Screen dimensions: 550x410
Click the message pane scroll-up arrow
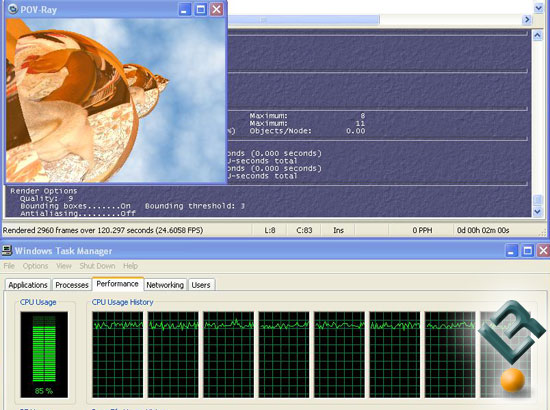tap(538, 35)
